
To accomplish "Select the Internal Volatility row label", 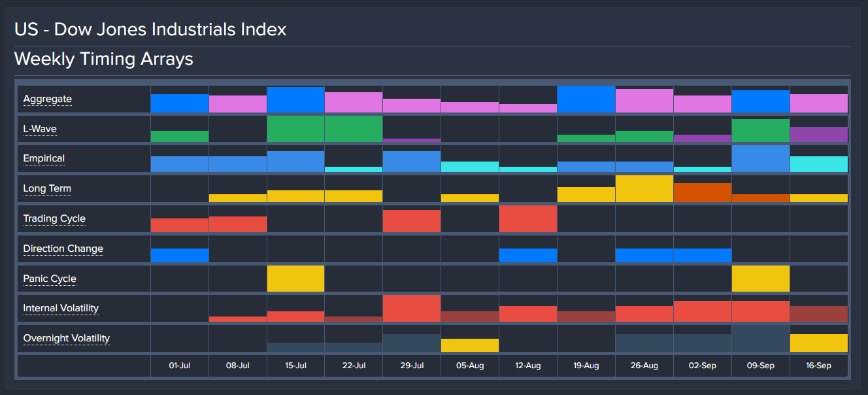I will [x=61, y=309].
